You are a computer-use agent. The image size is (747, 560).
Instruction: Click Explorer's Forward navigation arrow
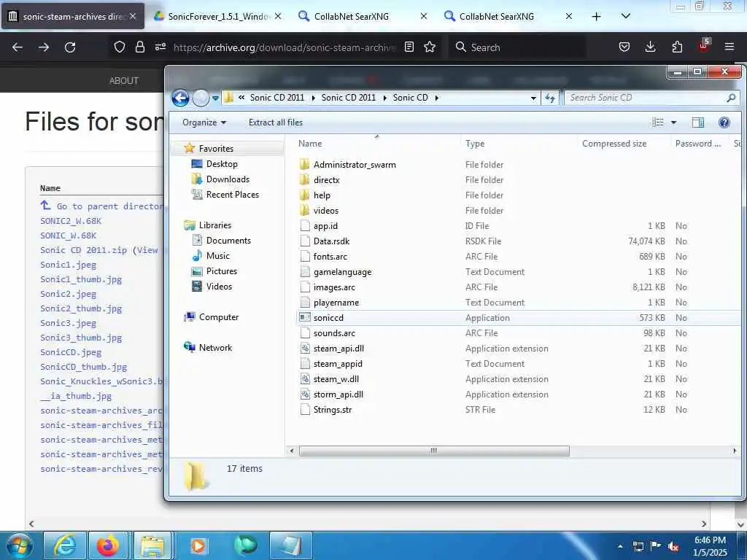(201, 98)
